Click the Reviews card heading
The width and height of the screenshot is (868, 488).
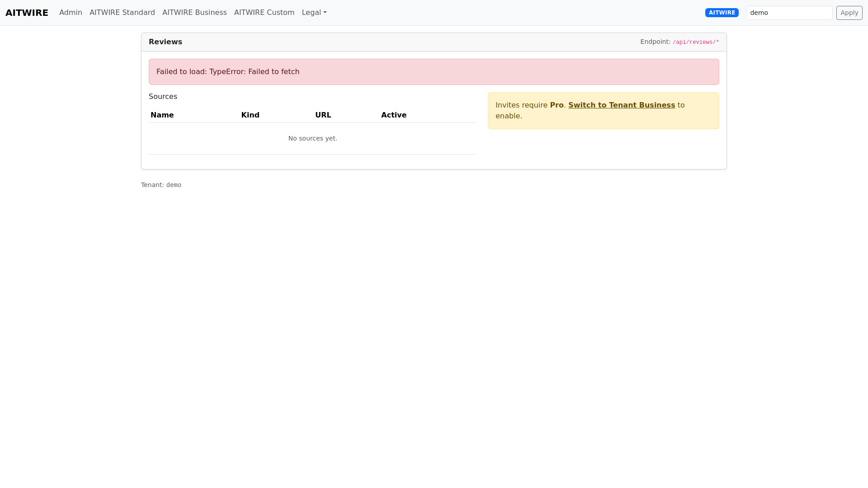[x=165, y=42]
